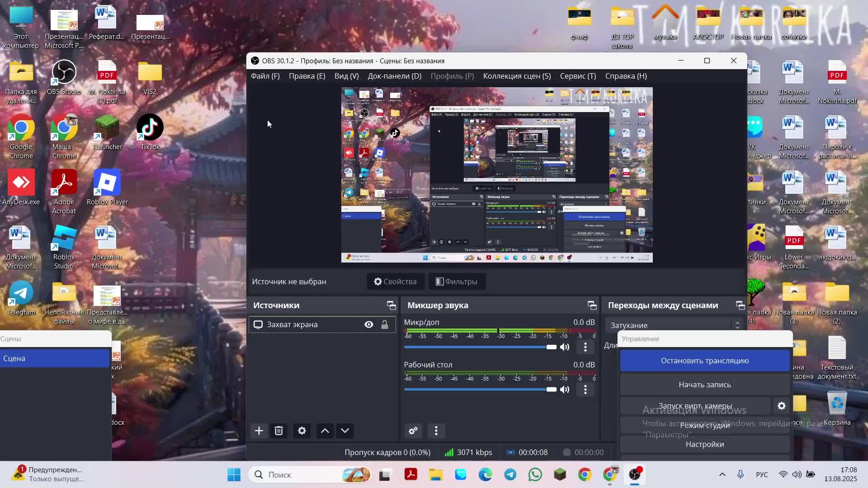Lock the Захват экрана source
This screenshot has height=488, width=868.
(384, 324)
